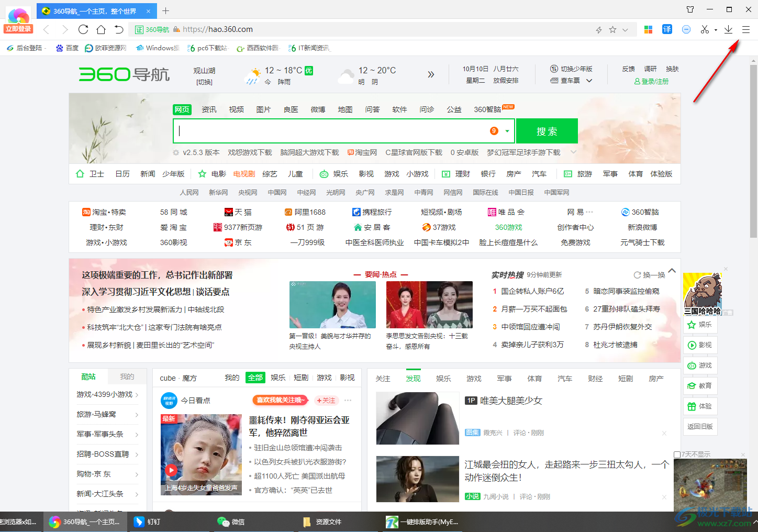The image size is (758, 532).
Task: Click 换一换 to refresh hot list
Action: pos(650,275)
